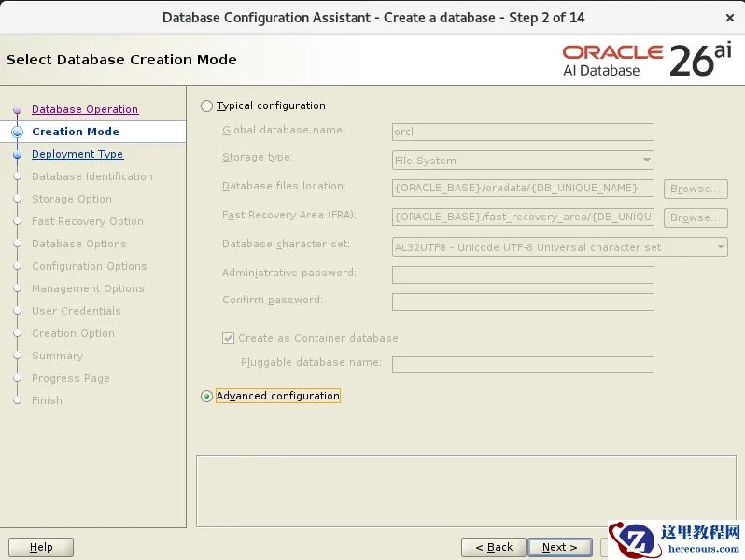Click Summary step label
745x560 pixels.
(58, 356)
